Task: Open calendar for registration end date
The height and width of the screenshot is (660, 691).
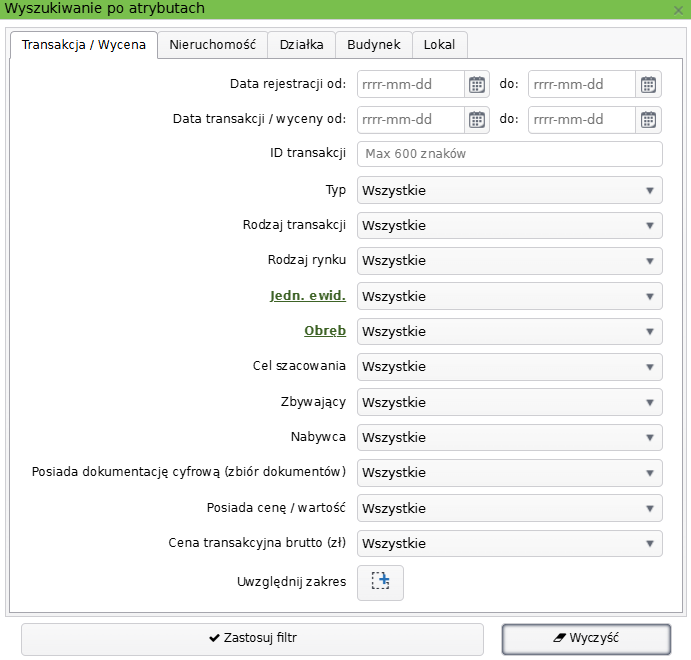Action: pyautogui.click(x=648, y=84)
